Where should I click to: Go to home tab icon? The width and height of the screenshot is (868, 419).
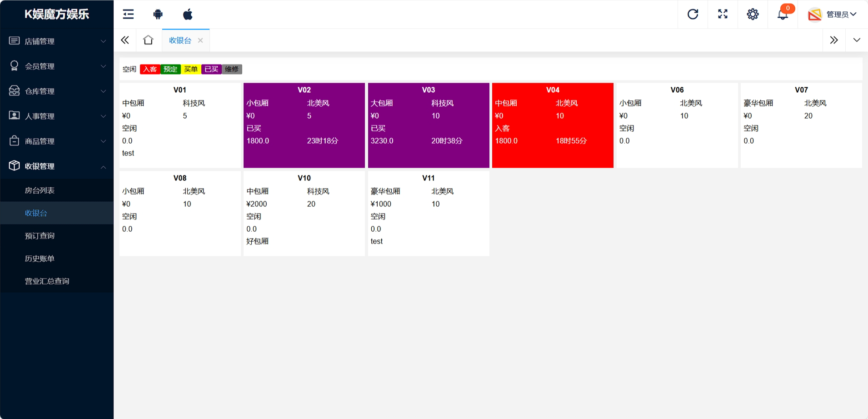coord(148,40)
